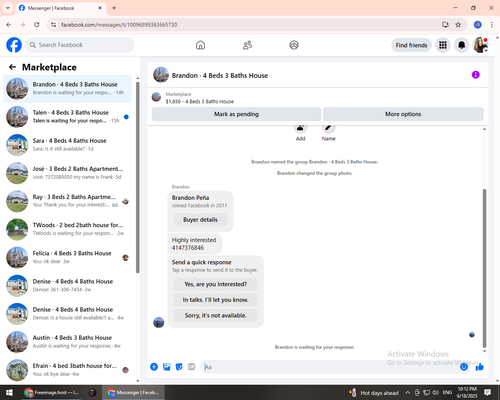500x400 pixels.
Task: Open Windows notification center icon
Action: click(487, 393)
